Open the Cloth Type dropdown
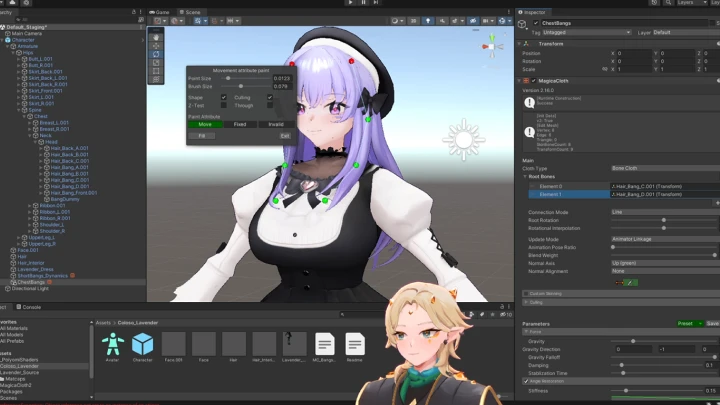This screenshot has width=720, height=405. [x=665, y=169]
